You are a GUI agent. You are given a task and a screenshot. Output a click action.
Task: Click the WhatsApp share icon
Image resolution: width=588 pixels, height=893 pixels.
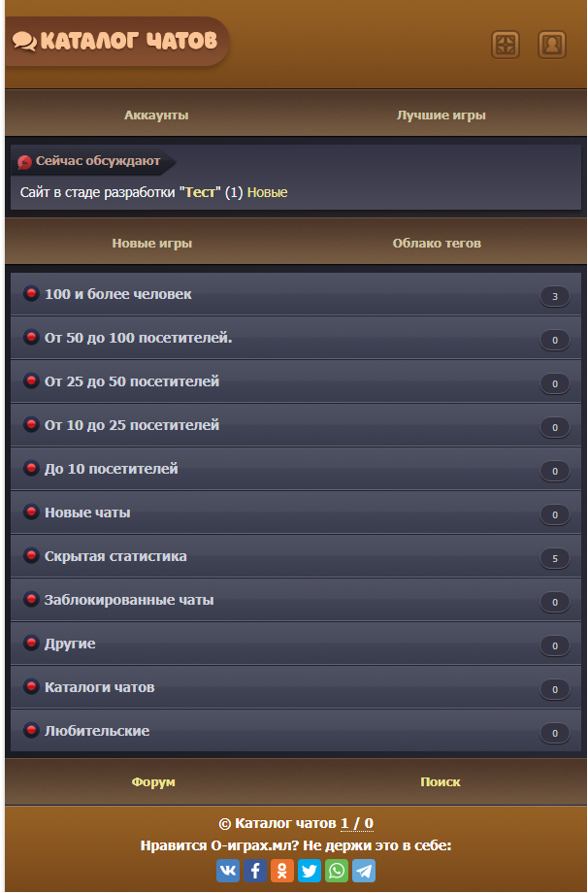point(337,871)
